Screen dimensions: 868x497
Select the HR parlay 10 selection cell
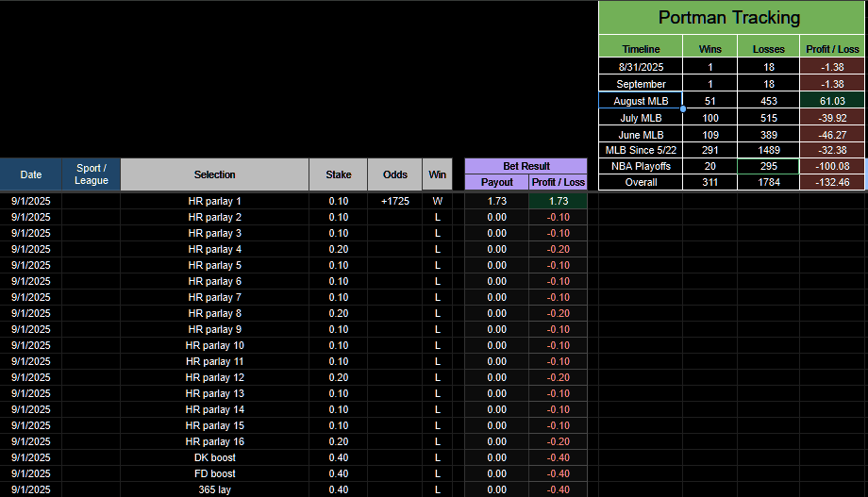[x=215, y=345]
